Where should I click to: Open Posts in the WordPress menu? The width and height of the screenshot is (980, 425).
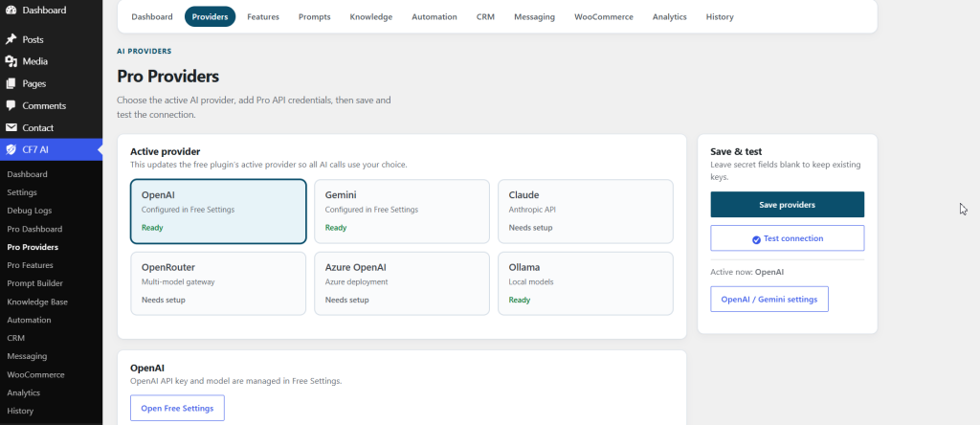(x=52, y=39)
